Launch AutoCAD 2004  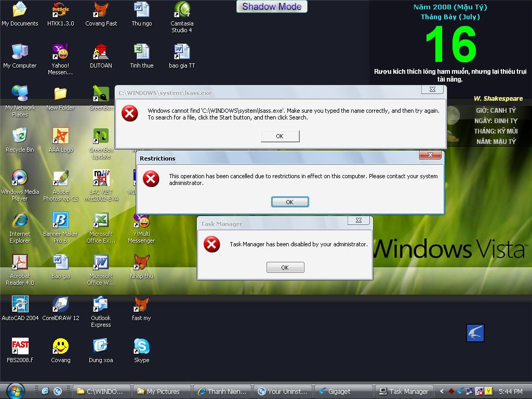[20, 309]
